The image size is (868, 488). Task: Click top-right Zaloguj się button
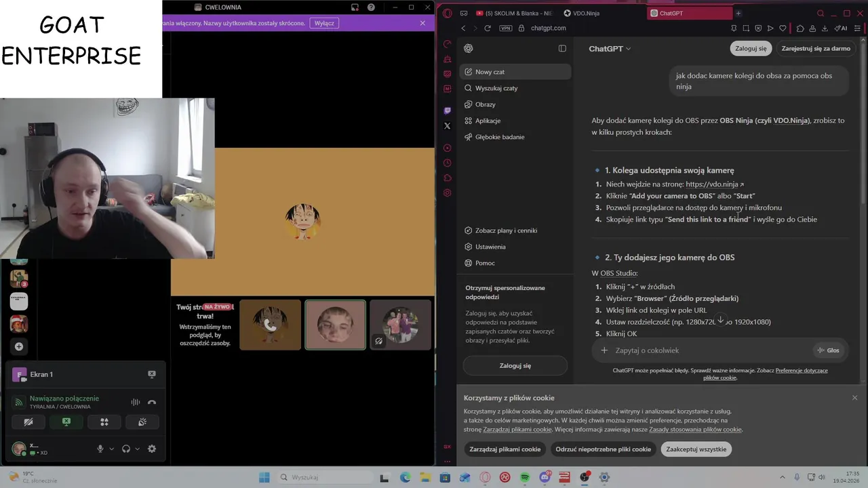click(x=751, y=48)
